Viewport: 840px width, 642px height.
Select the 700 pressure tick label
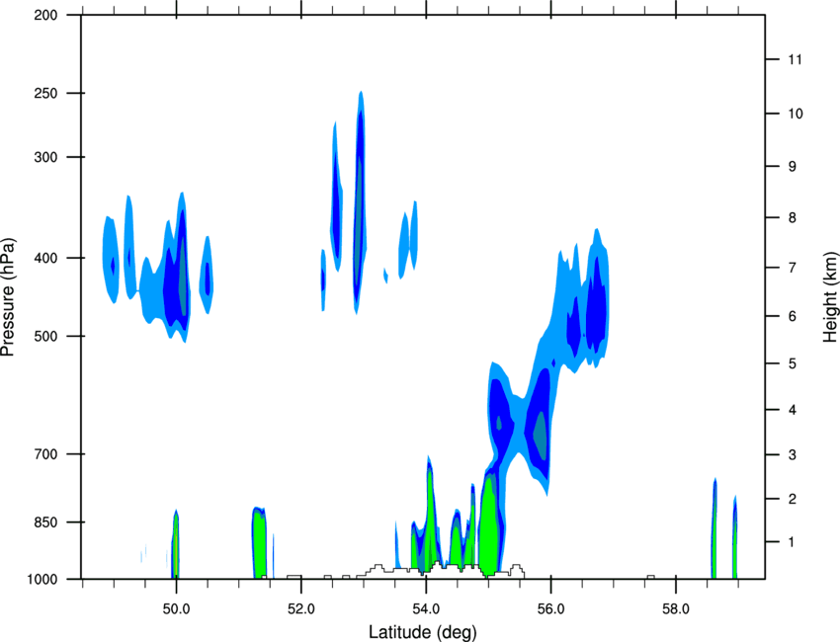pos(45,454)
